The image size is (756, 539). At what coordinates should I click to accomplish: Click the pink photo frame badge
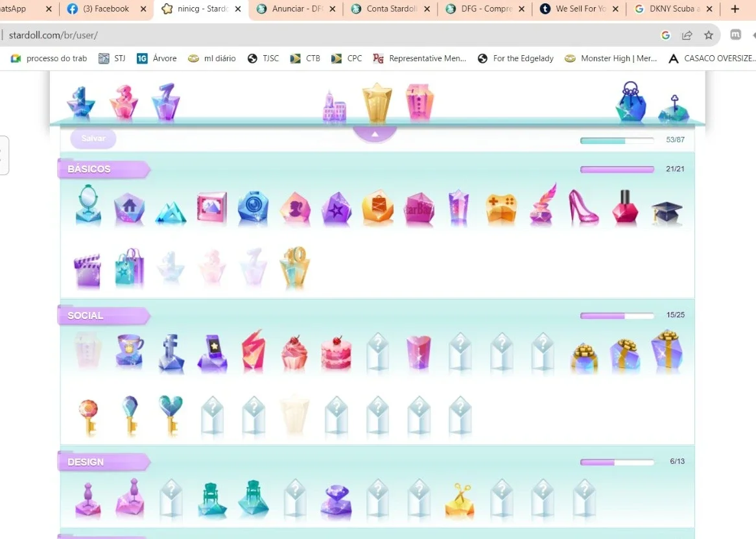pos(211,208)
